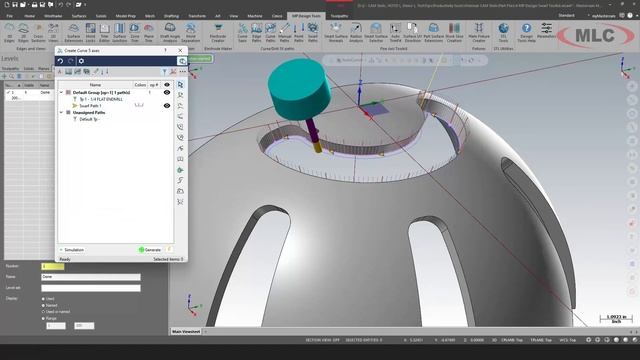
Task: Launch Electrode Creator tool
Action: (x=218, y=33)
